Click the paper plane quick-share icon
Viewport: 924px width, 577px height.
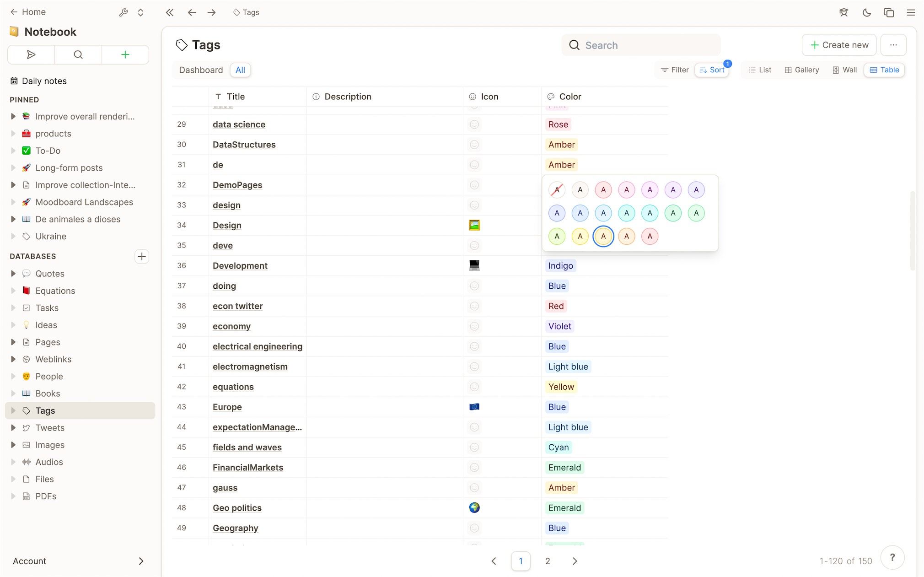pyautogui.click(x=31, y=54)
